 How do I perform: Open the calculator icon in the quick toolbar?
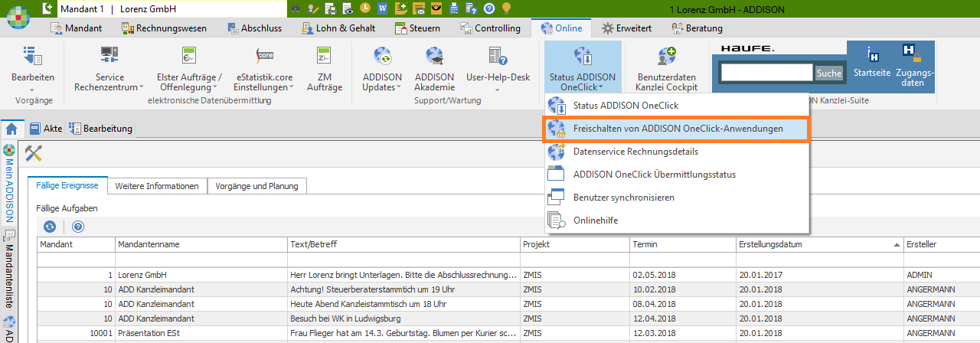click(454, 8)
